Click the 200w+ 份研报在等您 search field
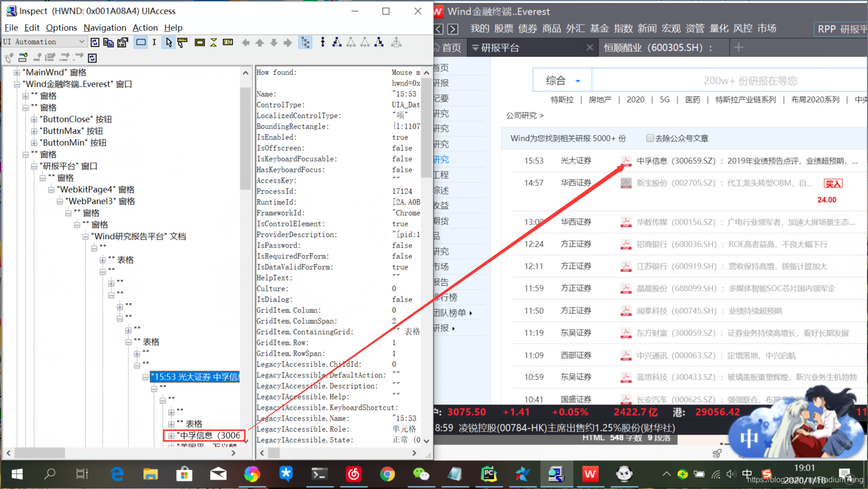This screenshot has width=868, height=489. click(x=730, y=81)
